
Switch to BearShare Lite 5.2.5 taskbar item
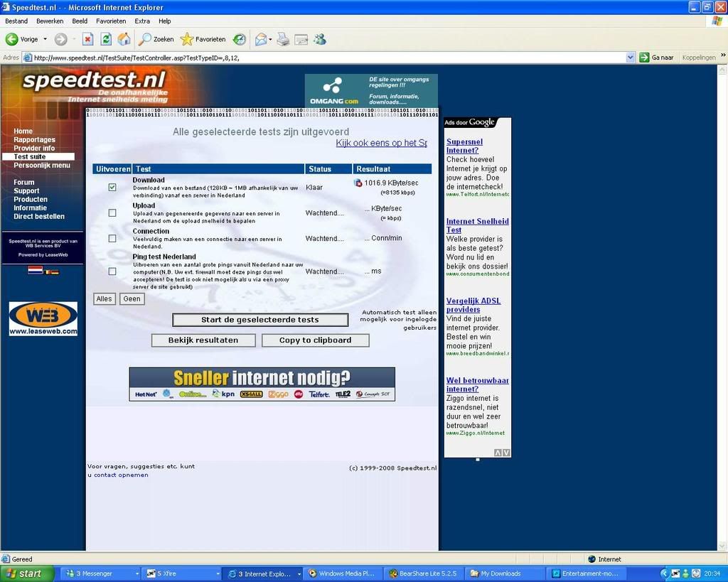coord(424,573)
